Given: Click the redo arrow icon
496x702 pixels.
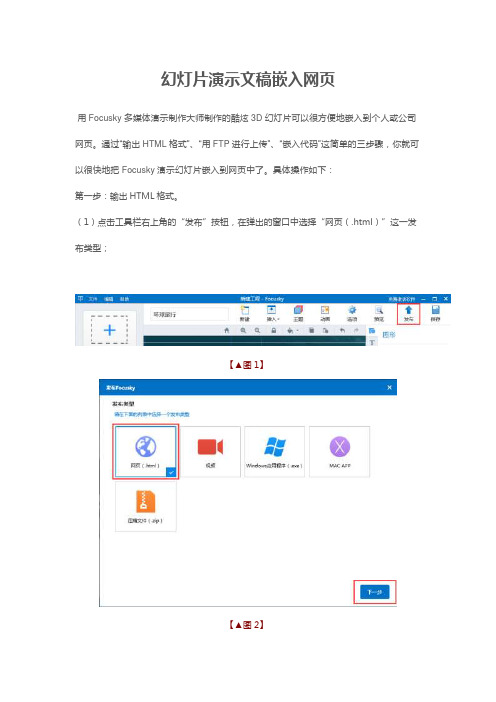Looking at the screenshot, I should click(356, 330).
